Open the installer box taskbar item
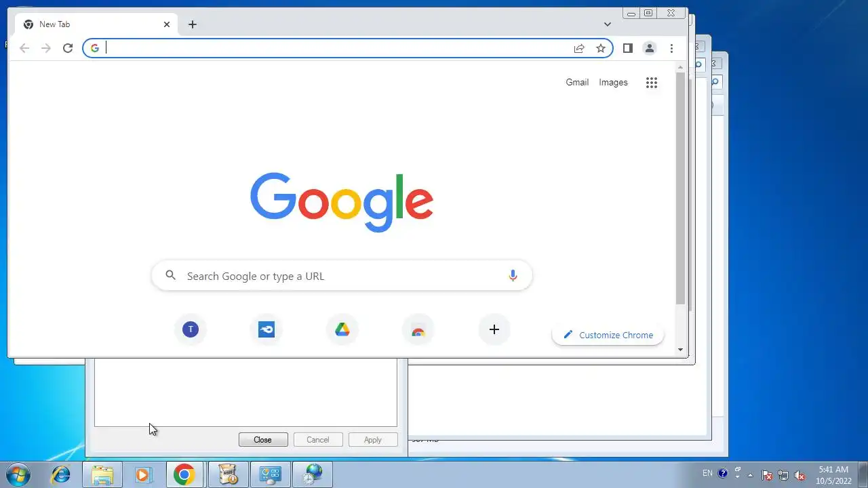This screenshot has height=488, width=868. tap(229, 474)
